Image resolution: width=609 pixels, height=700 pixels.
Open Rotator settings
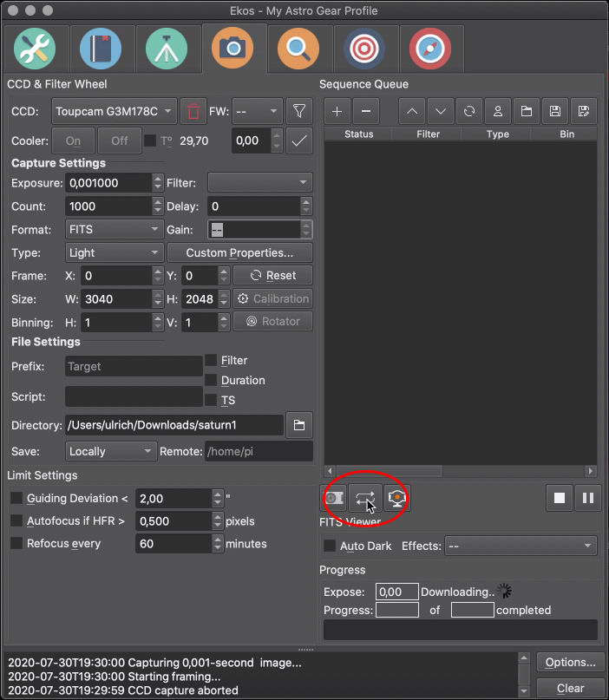click(x=272, y=322)
